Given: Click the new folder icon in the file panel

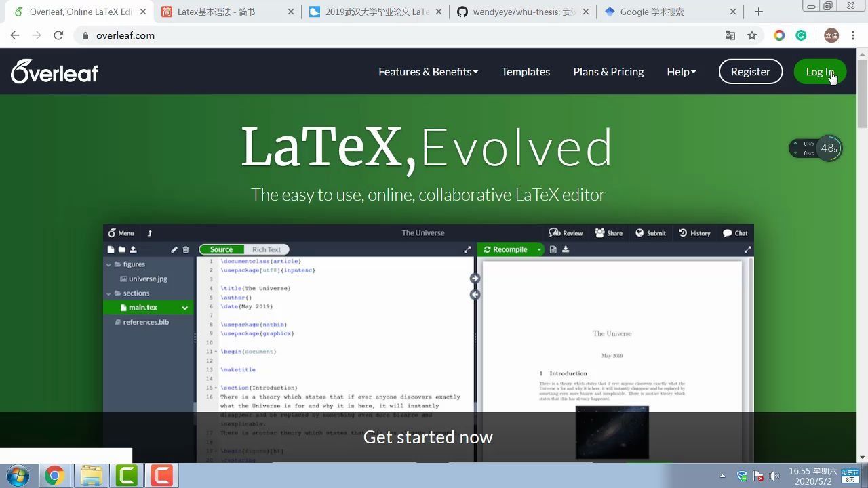Looking at the screenshot, I should [x=122, y=249].
